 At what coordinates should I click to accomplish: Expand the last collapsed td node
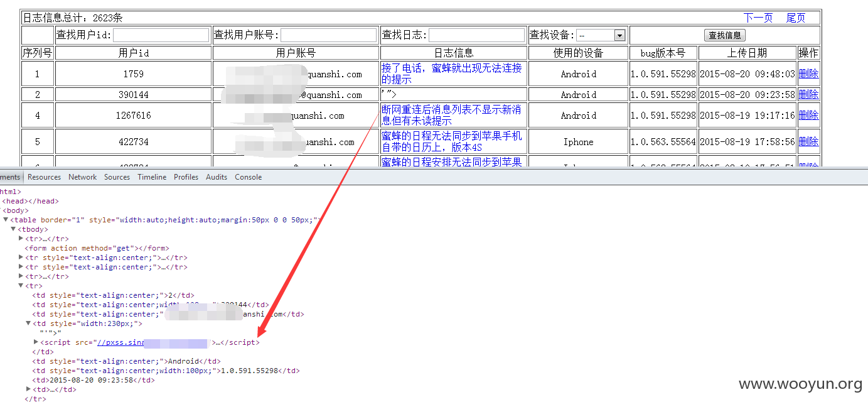28,389
